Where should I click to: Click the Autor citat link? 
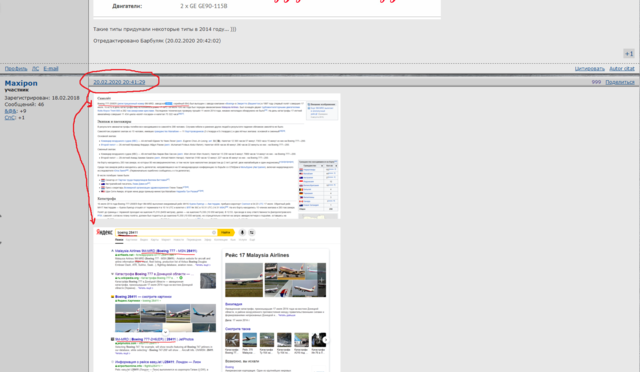click(622, 69)
